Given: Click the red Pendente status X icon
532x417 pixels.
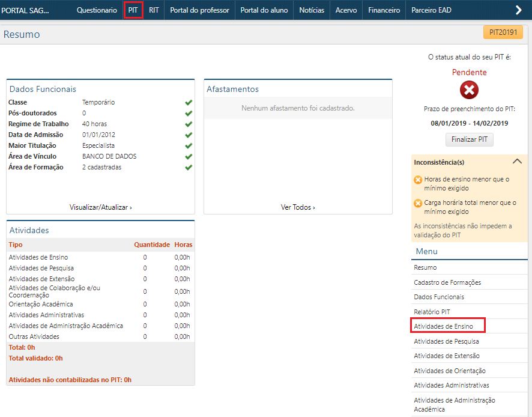Looking at the screenshot, I should coord(469,90).
